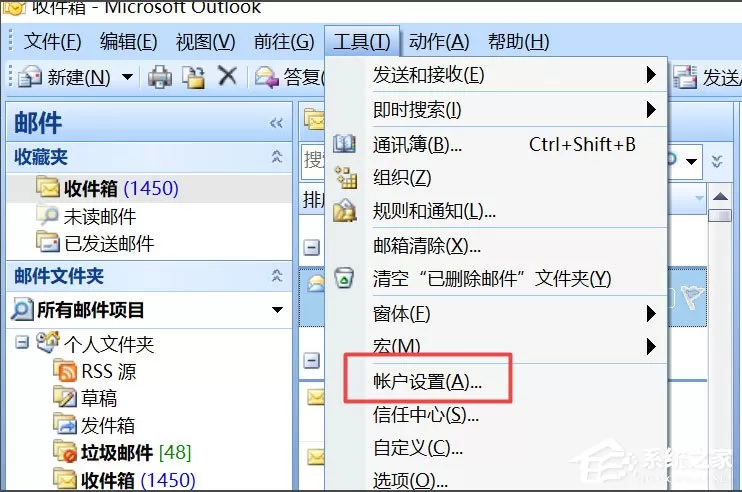Click message list scrollbar up arrow
This screenshot has width=742, height=492.
[x=720, y=196]
